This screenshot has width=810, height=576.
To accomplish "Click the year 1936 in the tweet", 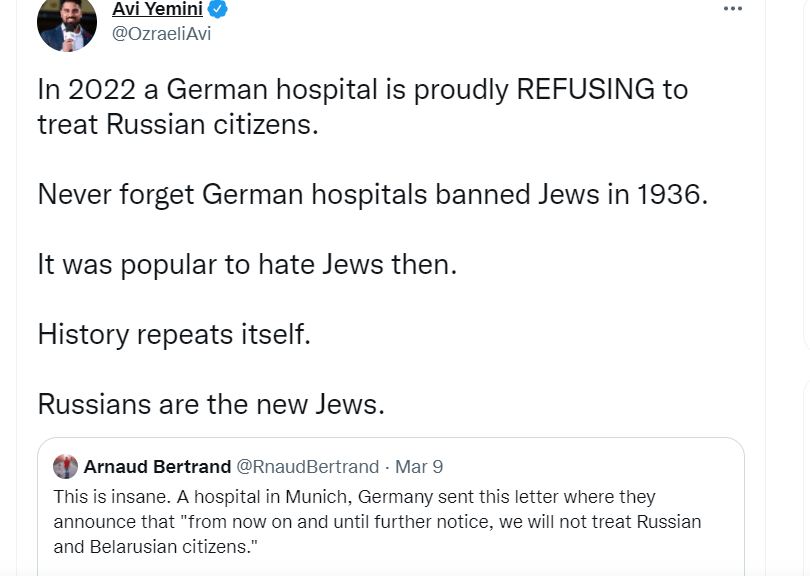I will [x=669, y=193].
